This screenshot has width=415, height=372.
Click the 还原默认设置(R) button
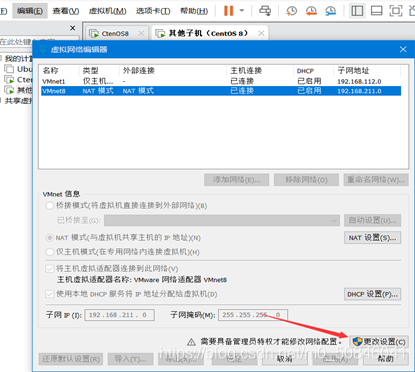[71, 359]
